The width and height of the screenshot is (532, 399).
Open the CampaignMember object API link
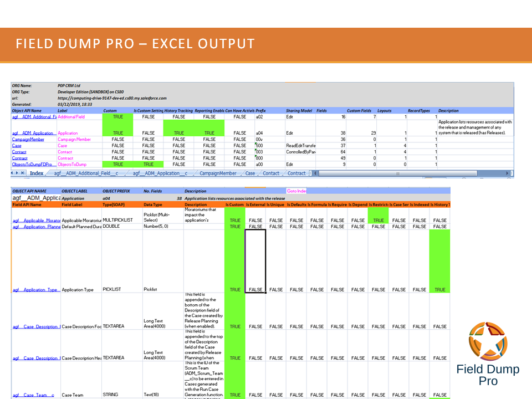(x=28, y=140)
